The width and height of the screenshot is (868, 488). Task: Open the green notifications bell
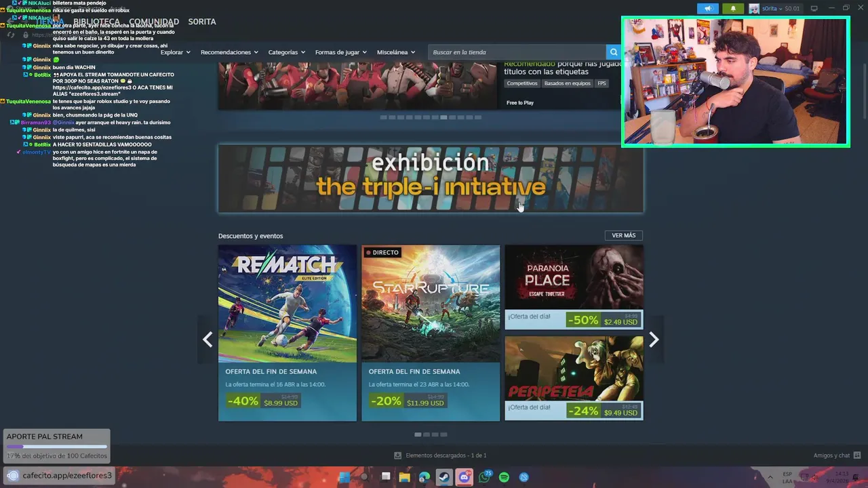click(733, 9)
